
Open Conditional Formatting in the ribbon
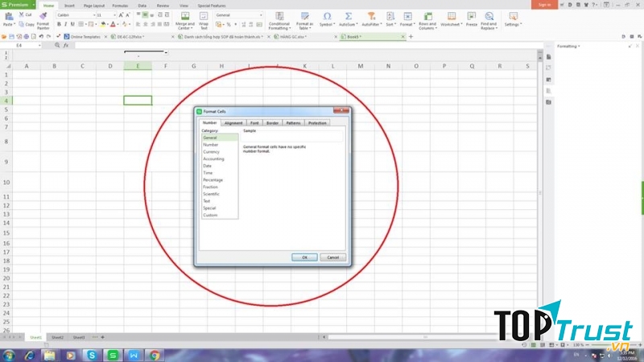point(279,16)
